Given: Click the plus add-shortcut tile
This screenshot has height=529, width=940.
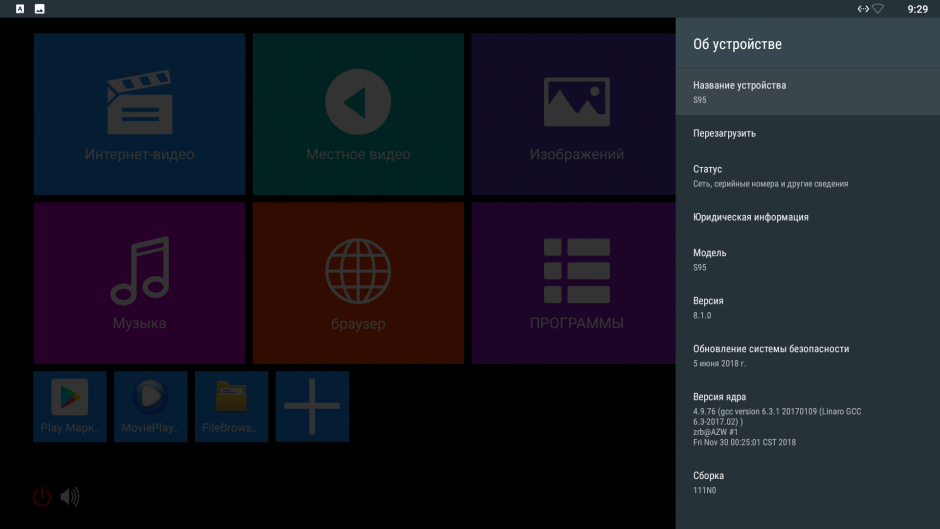Looking at the screenshot, I should click(312, 406).
